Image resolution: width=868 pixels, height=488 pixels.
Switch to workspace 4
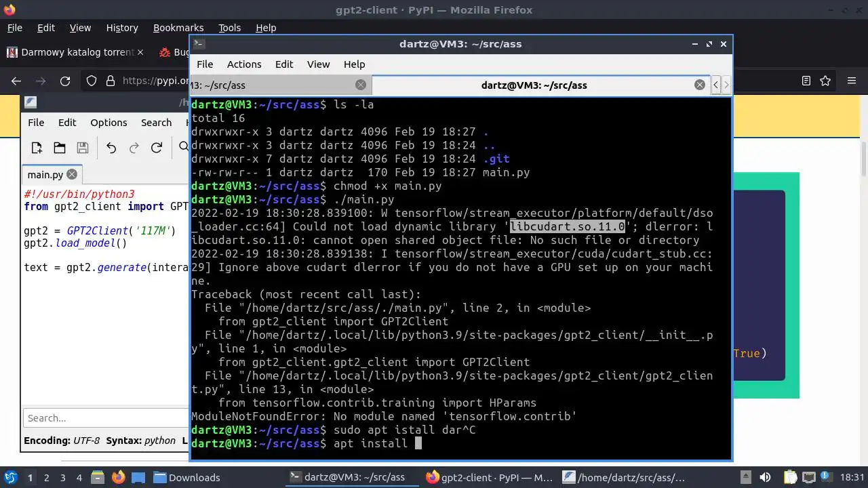click(79, 477)
